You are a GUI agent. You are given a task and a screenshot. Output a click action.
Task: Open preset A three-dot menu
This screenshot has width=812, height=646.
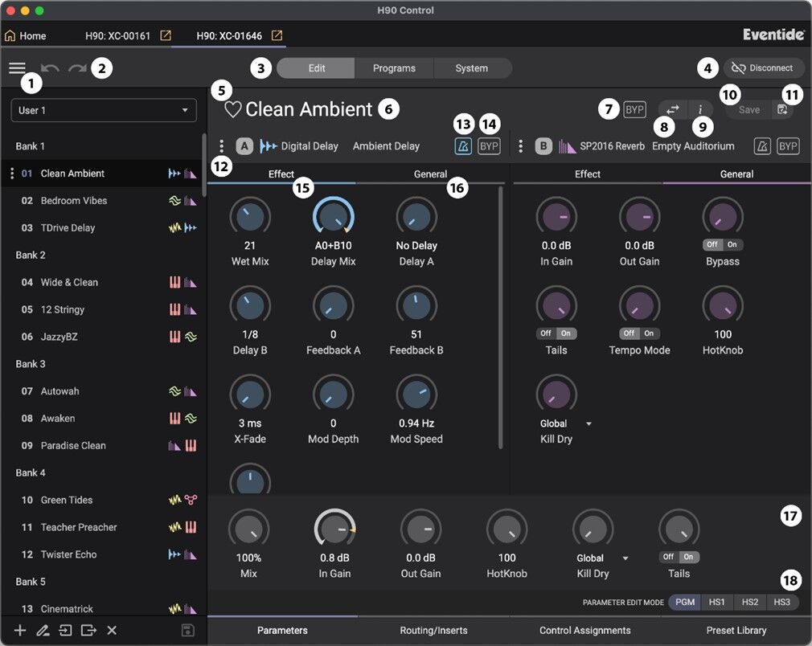pyautogui.click(x=222, y=146)
